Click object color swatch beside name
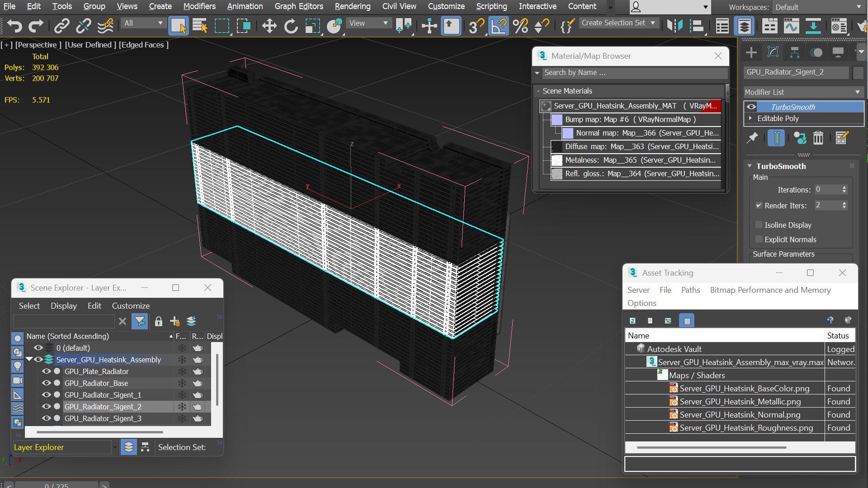The image size is (868, 488). point(858,72)
